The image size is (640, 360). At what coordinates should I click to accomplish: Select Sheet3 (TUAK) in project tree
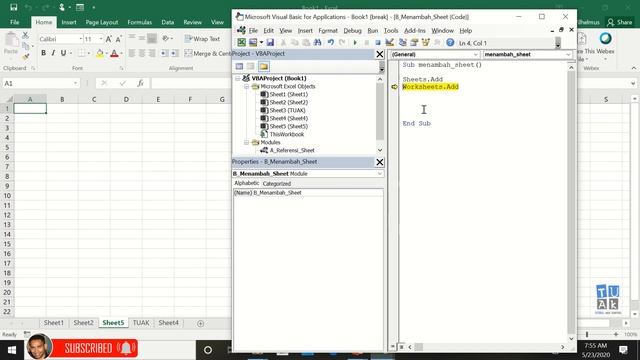(287, 110)
